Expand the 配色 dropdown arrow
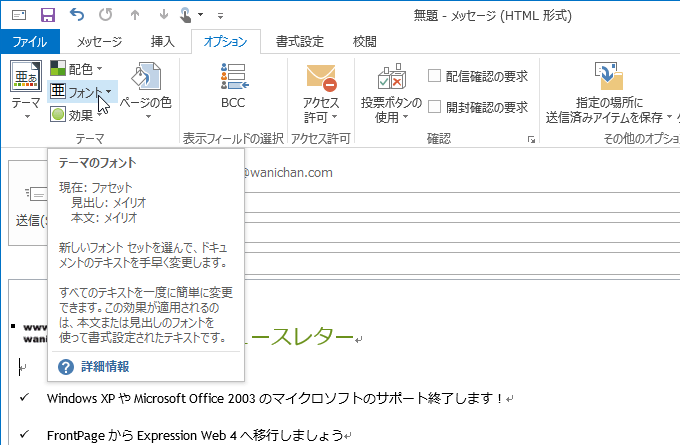This screenshot has height=445, width=680. click(x=100, y=69)
